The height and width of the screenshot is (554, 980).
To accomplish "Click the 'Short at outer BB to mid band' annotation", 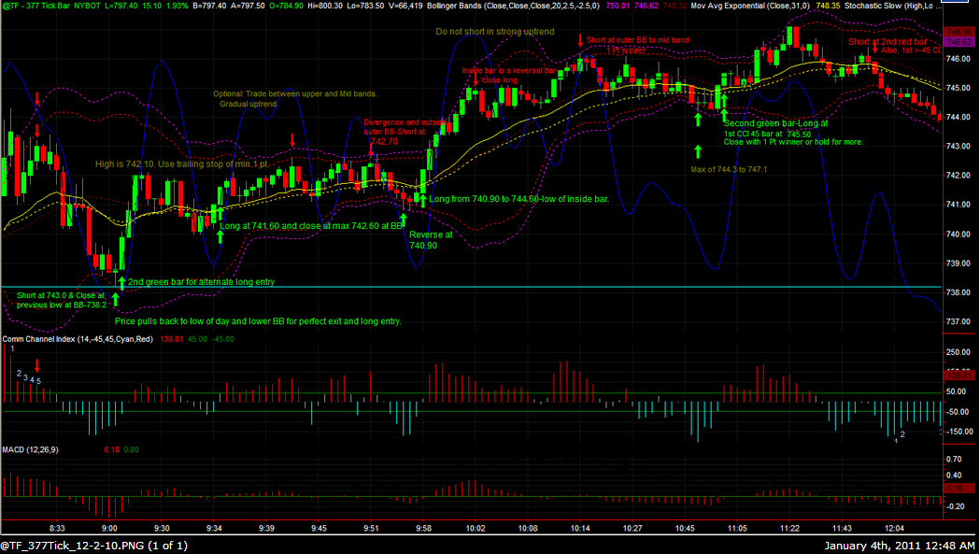I will pos(637,40).
